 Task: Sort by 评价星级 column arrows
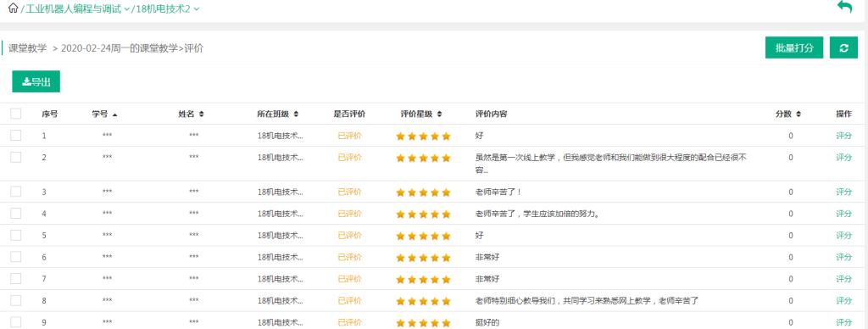(x=440, y=114)
